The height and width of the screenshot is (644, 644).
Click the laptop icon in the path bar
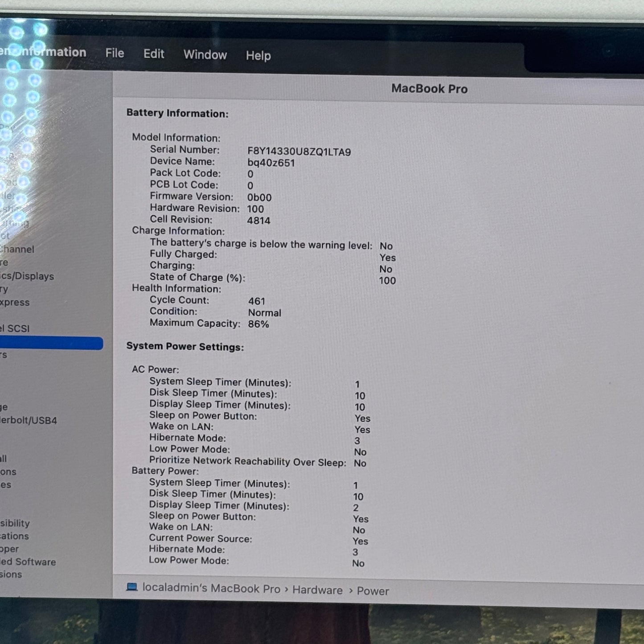[132, 587]
